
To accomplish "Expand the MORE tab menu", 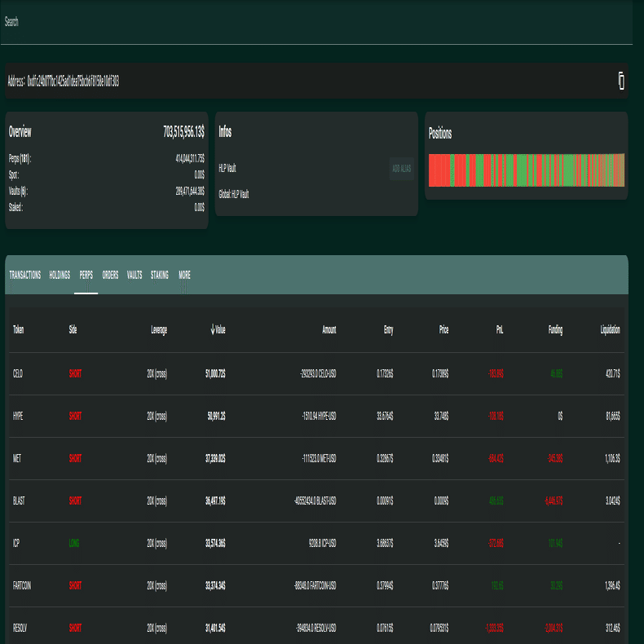I will tap(184, 275).
